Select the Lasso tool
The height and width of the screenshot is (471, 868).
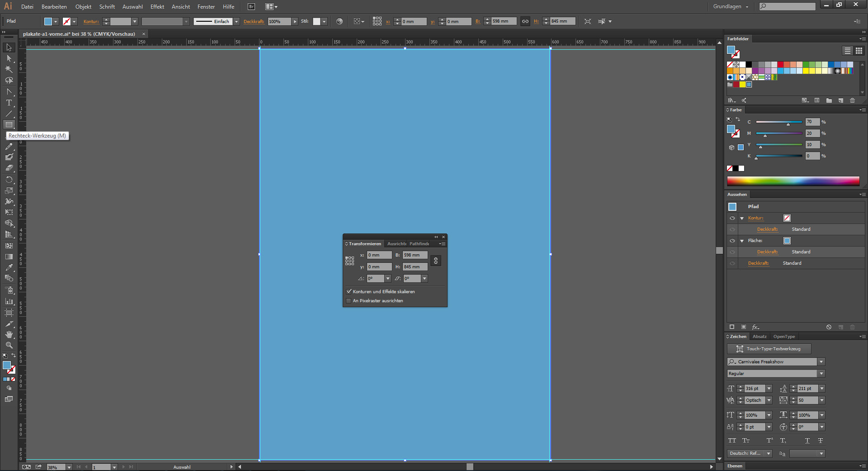[x=9, y=81]
